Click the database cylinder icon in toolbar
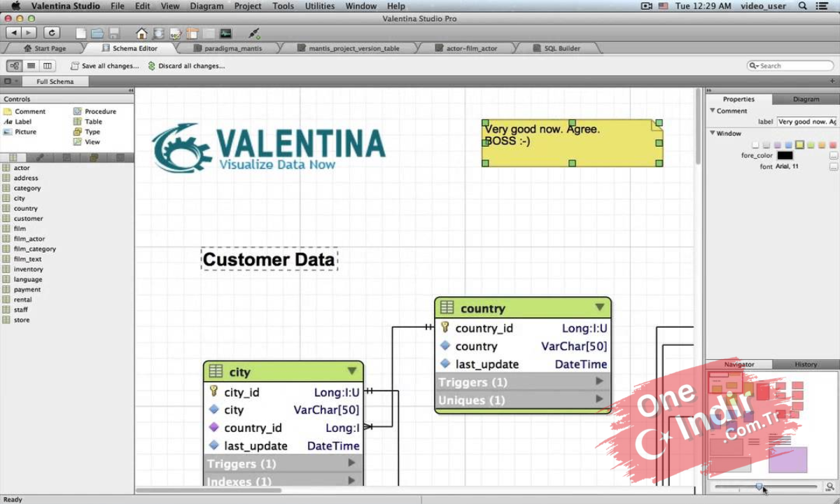The height and width of the screenshot is (504, 840). (x=159, y=33)
